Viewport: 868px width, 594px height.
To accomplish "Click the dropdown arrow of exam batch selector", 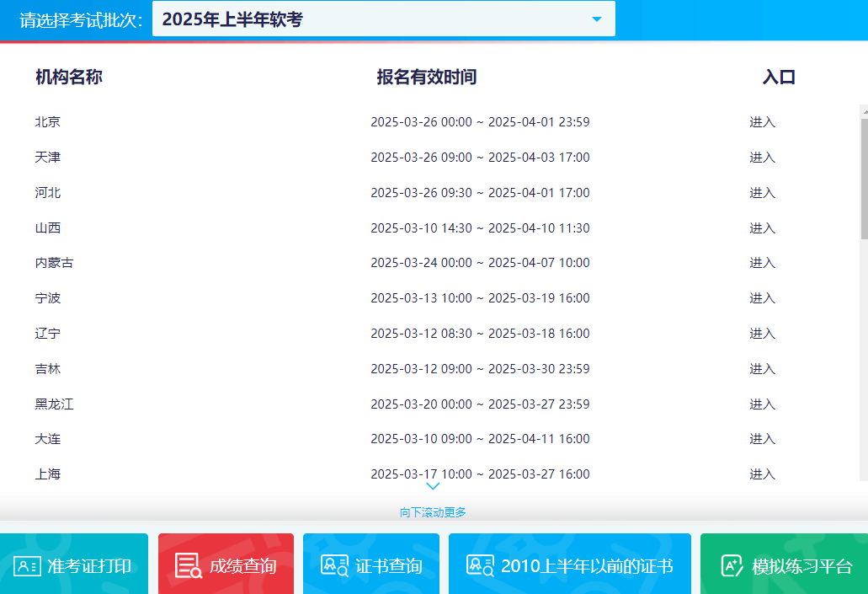I will (x=597, y=19).
